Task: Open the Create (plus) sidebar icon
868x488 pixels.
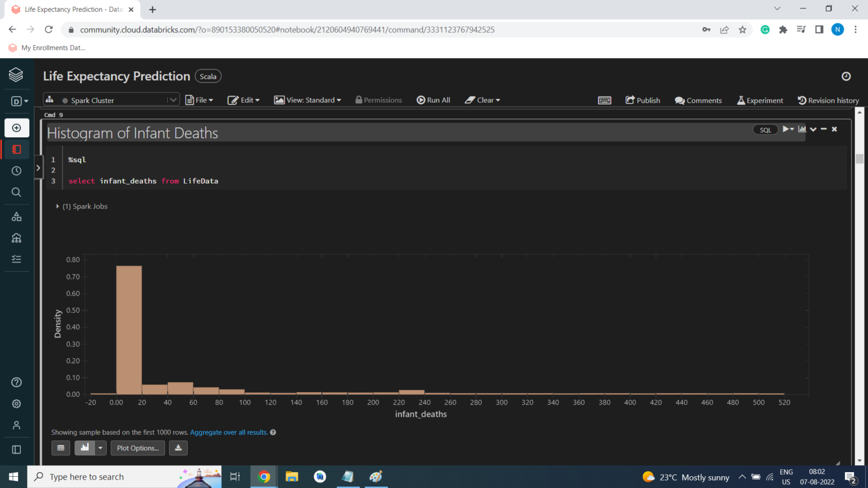Action: pyautogui.click(x=16, y=128)
